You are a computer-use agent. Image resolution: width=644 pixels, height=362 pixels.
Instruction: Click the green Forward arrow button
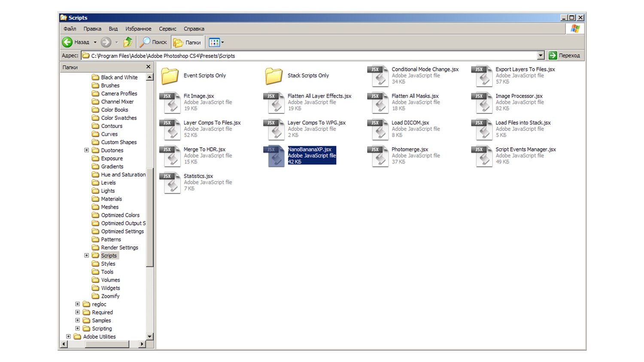click(x=106, y=42)
